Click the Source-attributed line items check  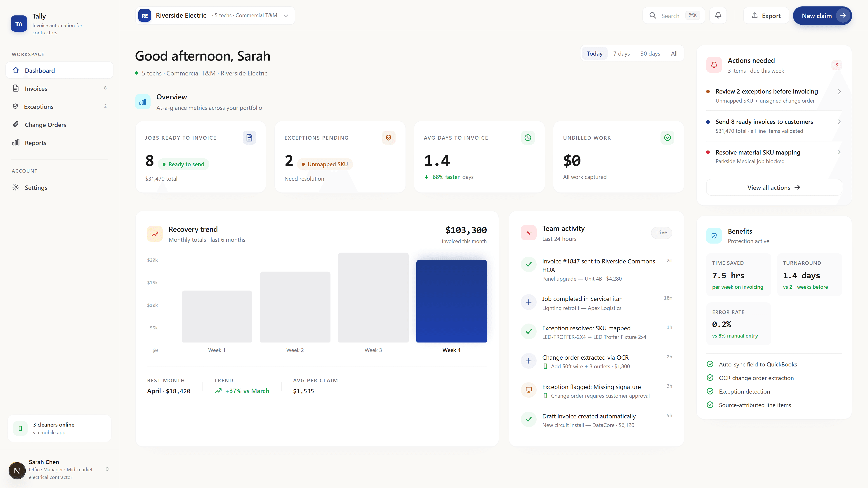point(710,404)
